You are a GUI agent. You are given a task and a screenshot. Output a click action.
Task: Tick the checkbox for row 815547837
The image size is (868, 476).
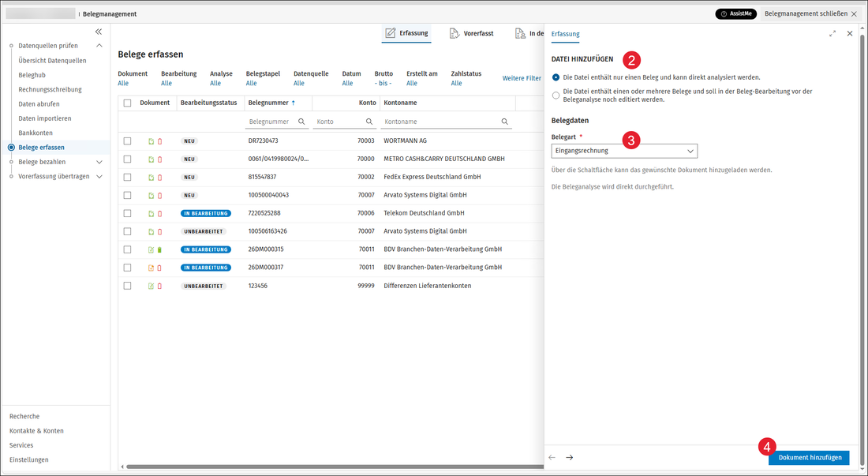click(127, 177)
